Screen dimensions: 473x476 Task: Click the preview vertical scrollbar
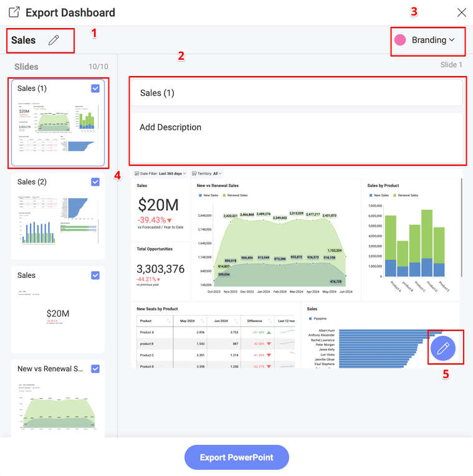pyautogui.click(x=461, y=227)
